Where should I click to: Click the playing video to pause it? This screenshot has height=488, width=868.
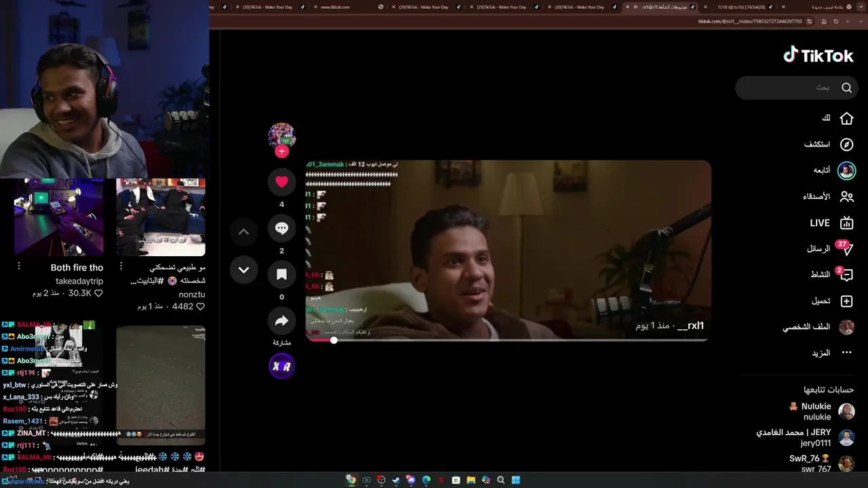(x=508, y=249)
